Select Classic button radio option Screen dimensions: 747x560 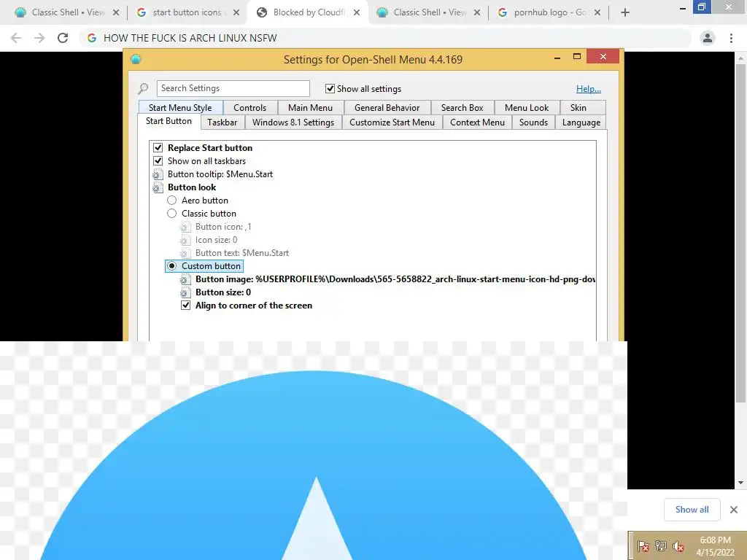point(172,214)
